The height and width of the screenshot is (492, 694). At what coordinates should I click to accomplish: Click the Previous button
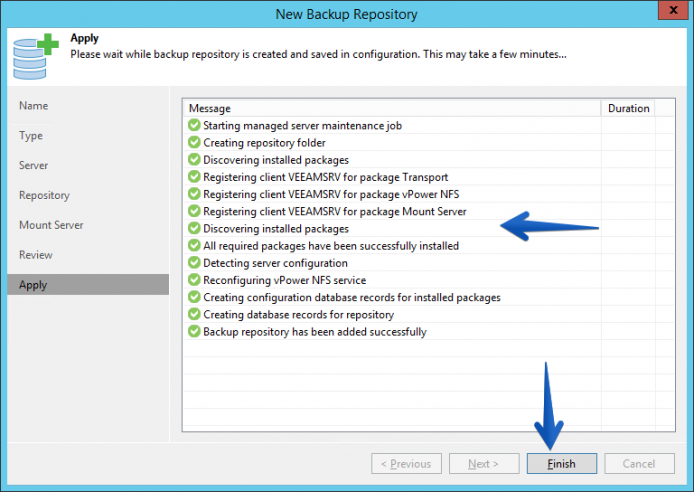406,463
